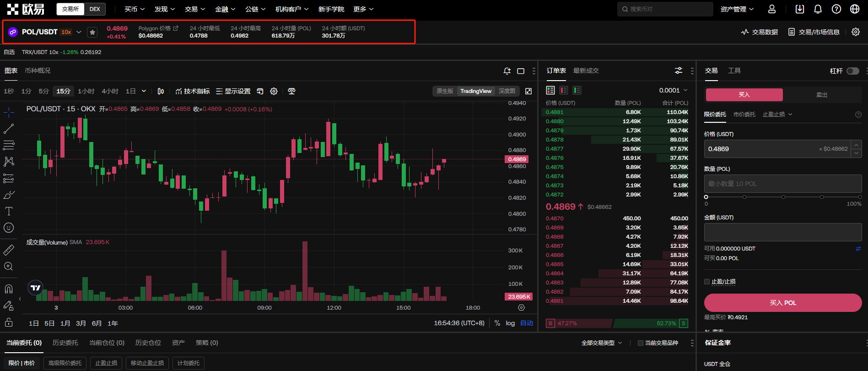Screen dimensions: 868x371
Task: Select the trend line drawing tool
Action: tap(9, 129)
